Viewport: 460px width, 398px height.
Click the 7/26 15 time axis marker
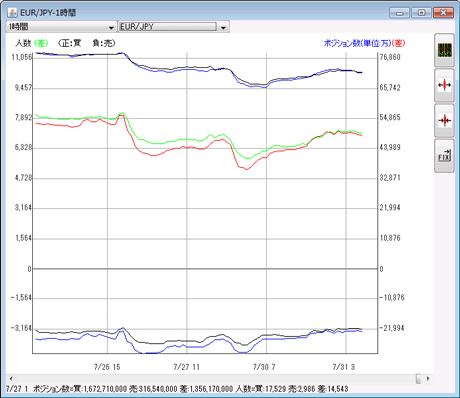pyautogui.click(x=107, y=367)
